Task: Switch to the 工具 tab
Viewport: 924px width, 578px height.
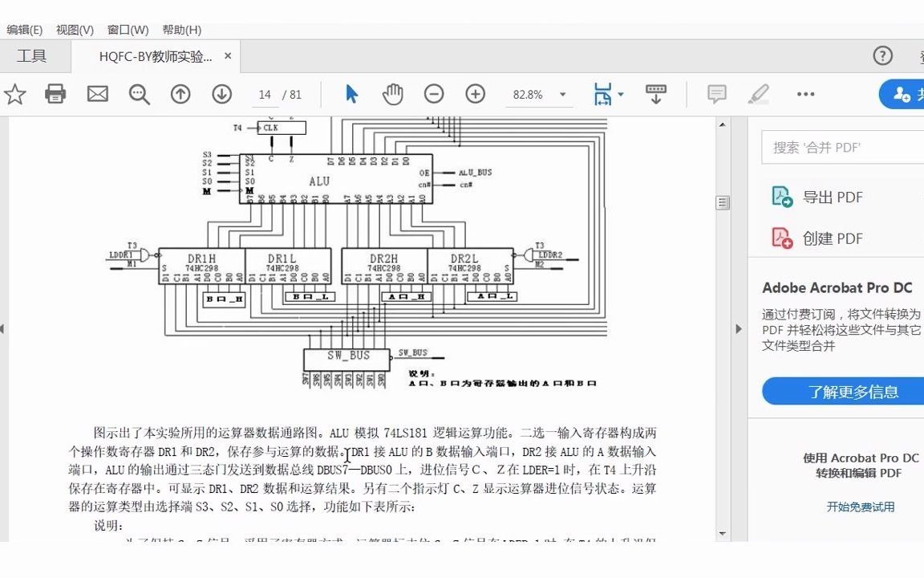Action: pyautogui.click(x=31, y=56)
